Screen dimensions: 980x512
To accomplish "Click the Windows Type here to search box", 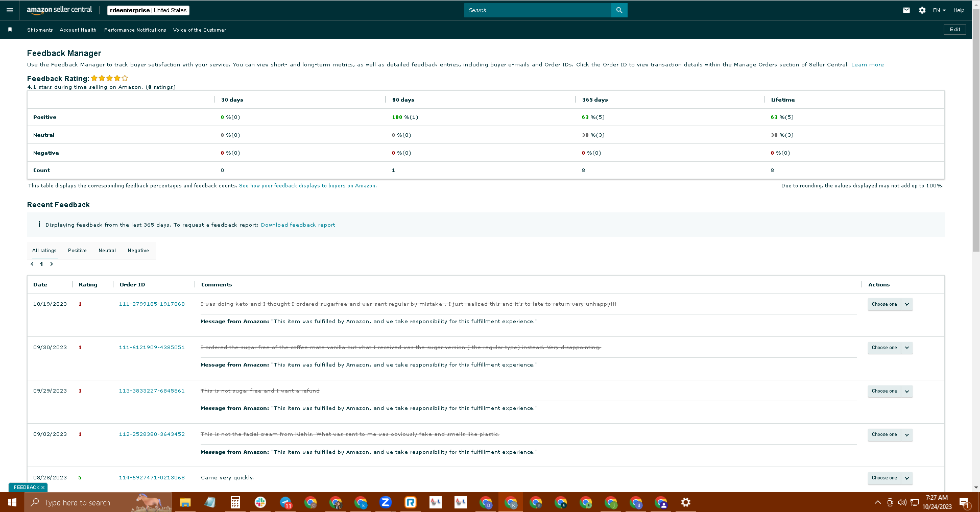I will [98, 502].
